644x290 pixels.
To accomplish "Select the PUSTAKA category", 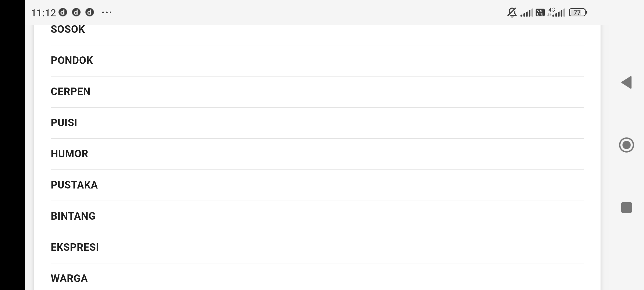I will [74, 185].
